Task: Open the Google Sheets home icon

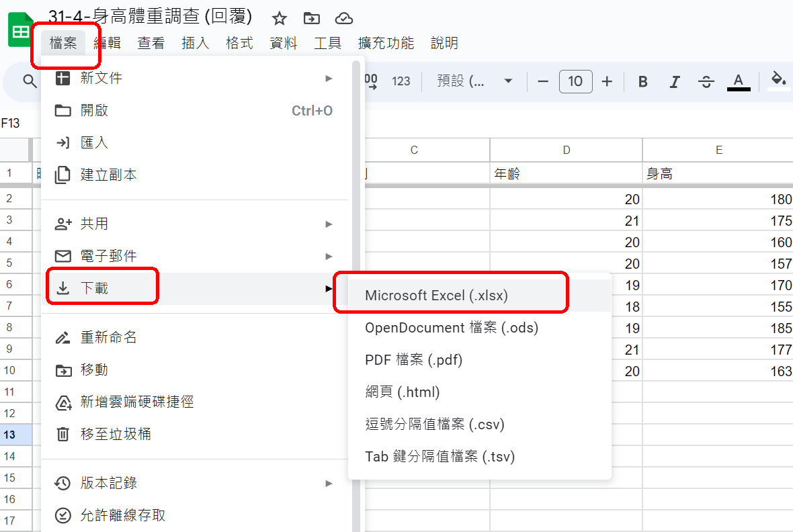Action: (x=20, y=32)
